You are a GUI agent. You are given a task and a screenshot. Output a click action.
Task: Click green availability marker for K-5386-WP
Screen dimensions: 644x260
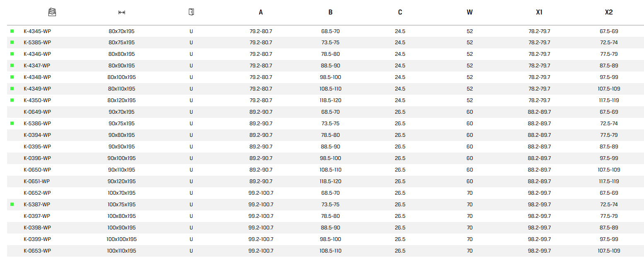point(12,123)
